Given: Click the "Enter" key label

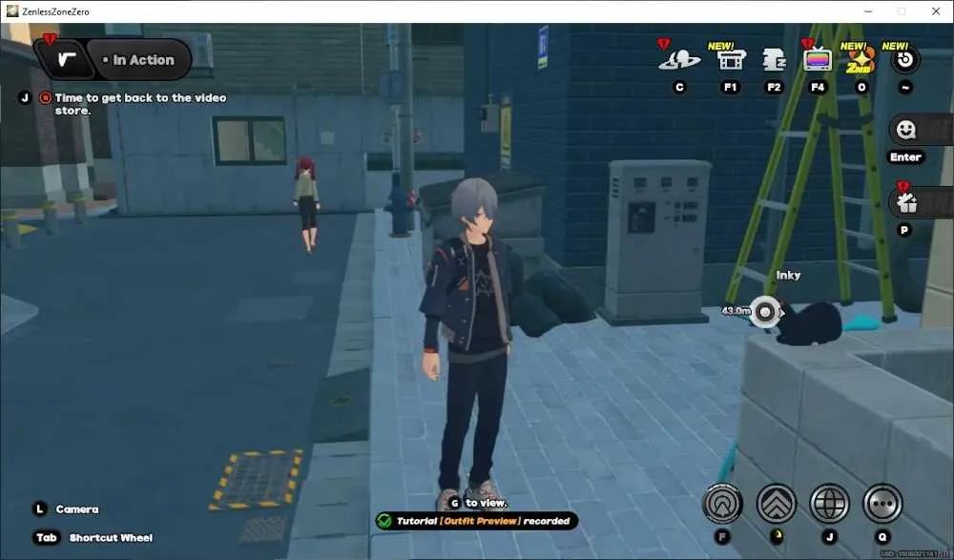Looking at the screenshot, I should 905,157.
